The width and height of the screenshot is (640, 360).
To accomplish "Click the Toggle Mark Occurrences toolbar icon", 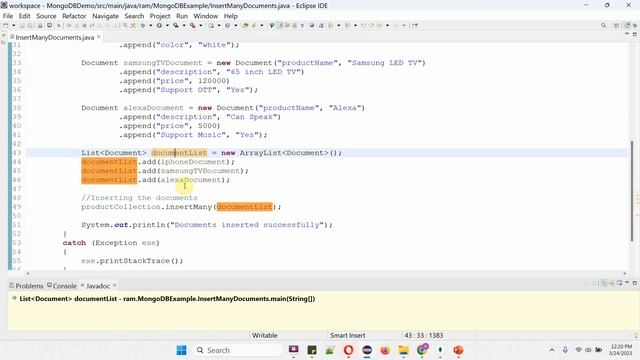I will point(280,25).
